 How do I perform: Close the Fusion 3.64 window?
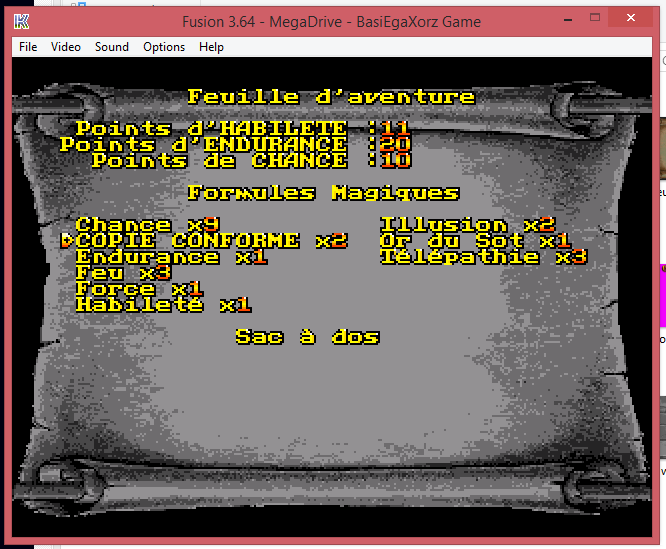(x=631, y=18)
